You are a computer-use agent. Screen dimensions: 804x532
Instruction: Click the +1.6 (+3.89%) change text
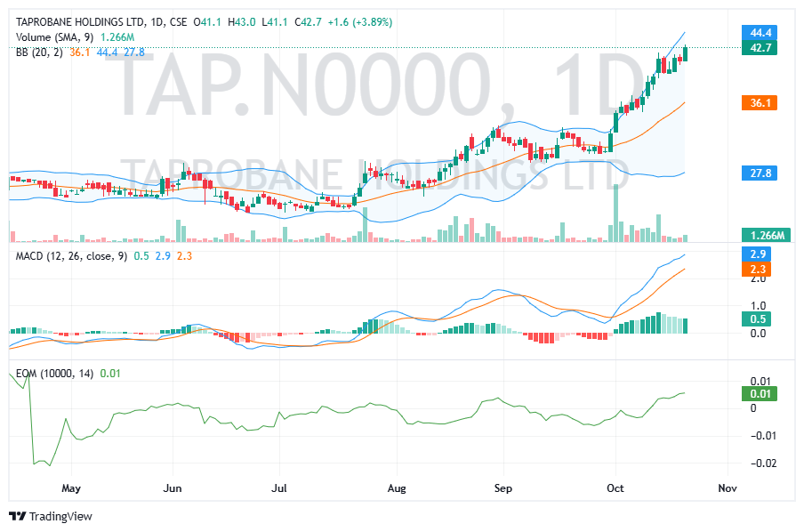(x=360, y=22)
